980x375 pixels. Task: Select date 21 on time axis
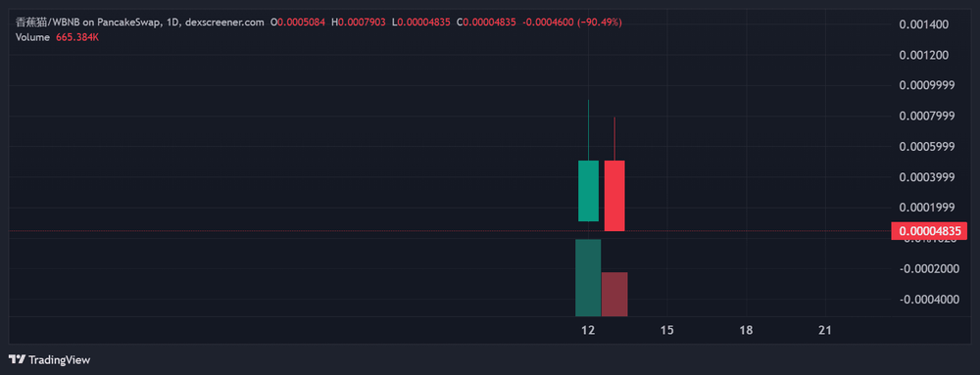point(825,330)
